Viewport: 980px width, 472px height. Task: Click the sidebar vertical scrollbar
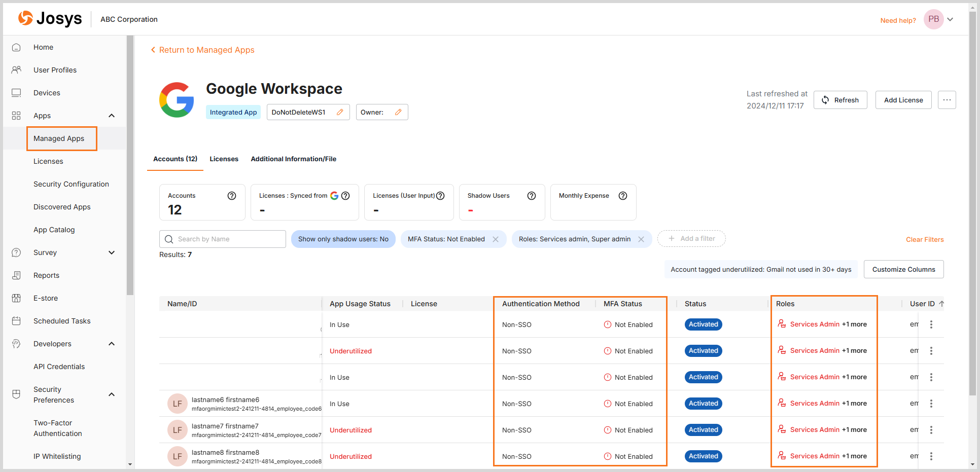[x=130, y=165]
